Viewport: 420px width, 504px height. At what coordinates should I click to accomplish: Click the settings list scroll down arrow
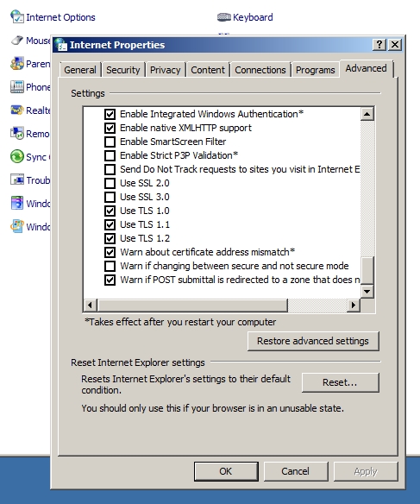tap(367, 292)
